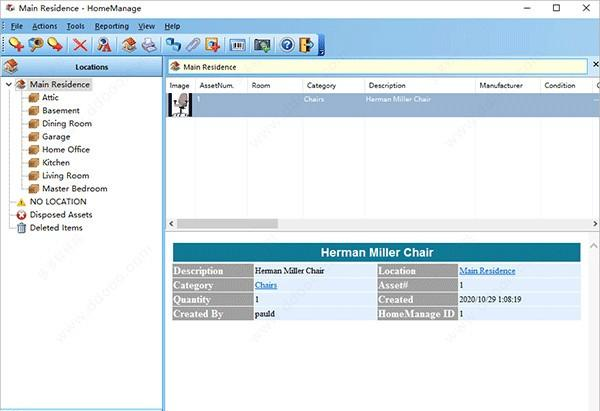The height and width of the screenshot is (411, 600).
Task: Select the Kitchen location
Action: pyautogui.click(x=56, y=162)
